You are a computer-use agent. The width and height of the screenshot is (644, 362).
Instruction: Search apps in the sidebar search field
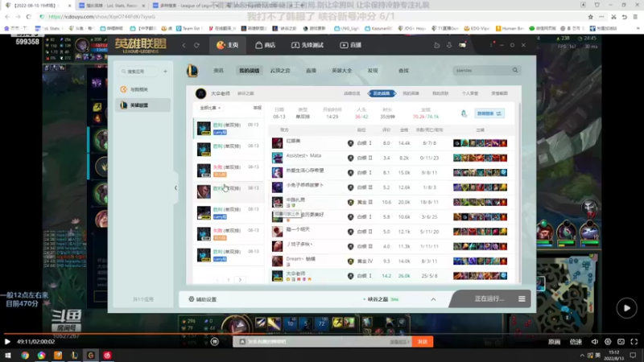138,72
